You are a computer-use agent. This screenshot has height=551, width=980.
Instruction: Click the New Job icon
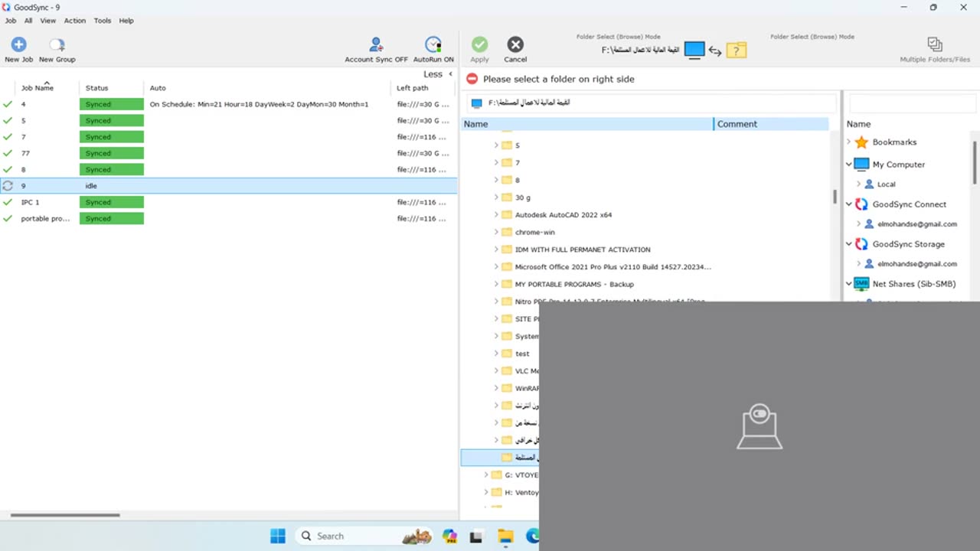click(x=18, y=44)
